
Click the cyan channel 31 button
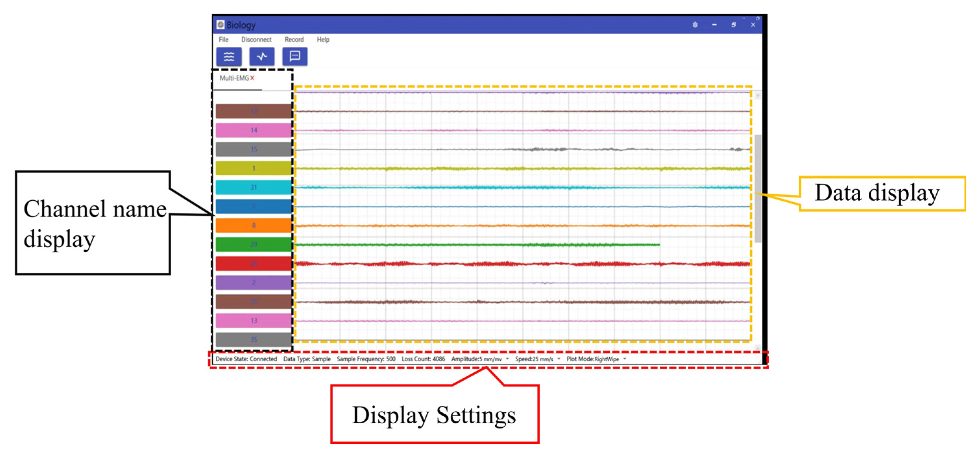coord(253,187)
